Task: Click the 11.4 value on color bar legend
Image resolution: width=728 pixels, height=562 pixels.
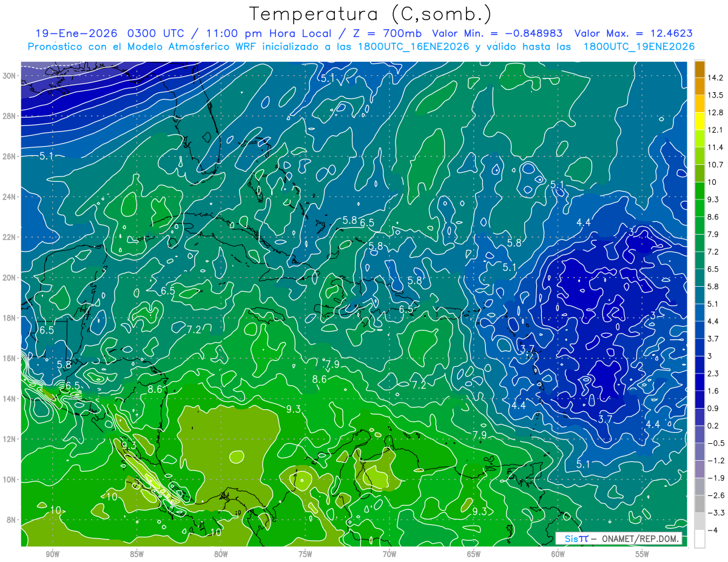Action: click(x=716, y=147)
